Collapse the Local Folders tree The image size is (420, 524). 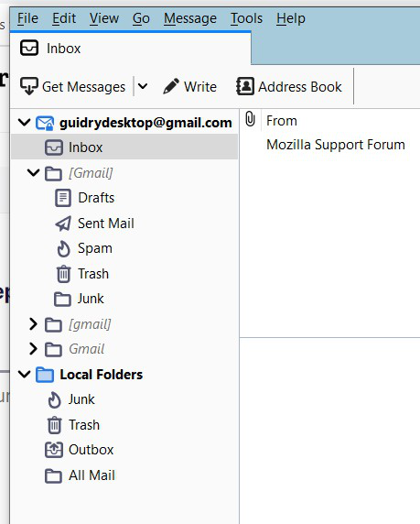click(25, 374)
